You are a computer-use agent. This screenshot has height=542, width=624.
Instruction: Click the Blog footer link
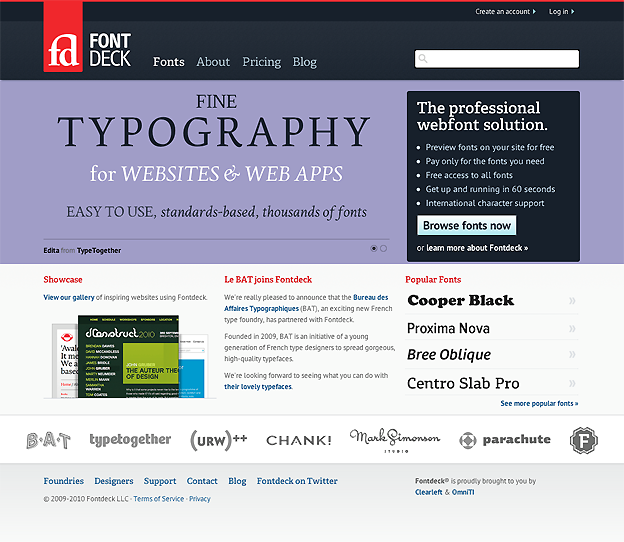pos(237,481)
